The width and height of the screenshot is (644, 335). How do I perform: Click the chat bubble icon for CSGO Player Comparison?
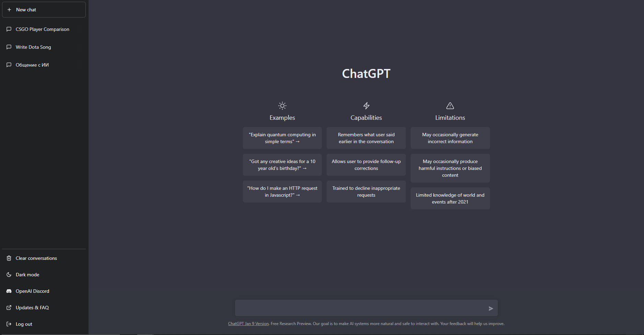pos(9,29)
